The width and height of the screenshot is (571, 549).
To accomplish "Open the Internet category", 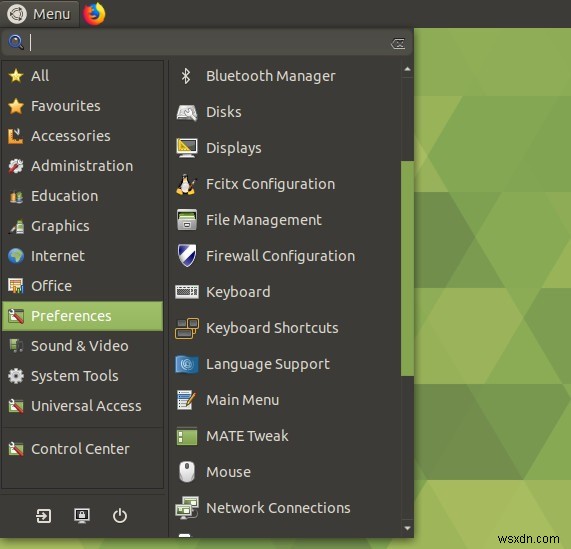I will pos(83,256).
